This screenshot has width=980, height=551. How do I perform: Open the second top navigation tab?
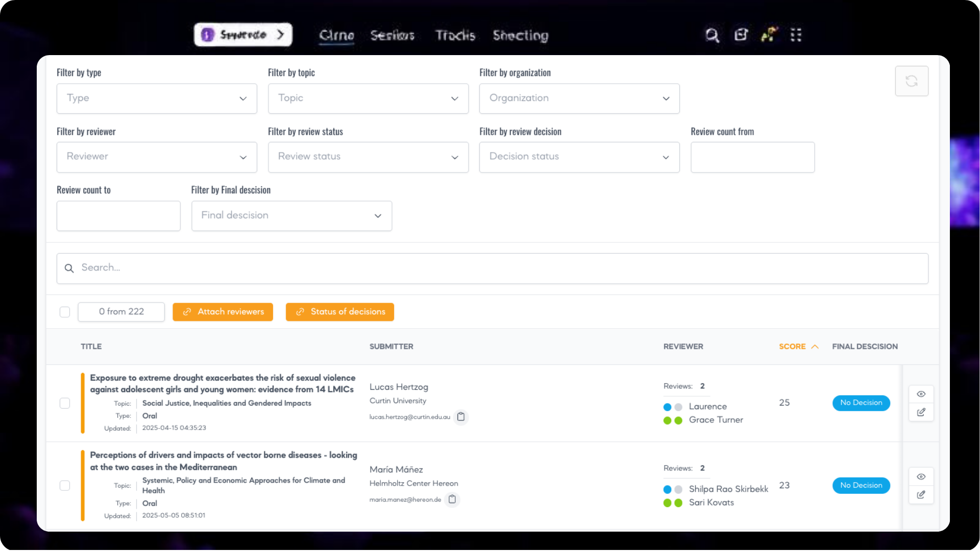point(392,35)
